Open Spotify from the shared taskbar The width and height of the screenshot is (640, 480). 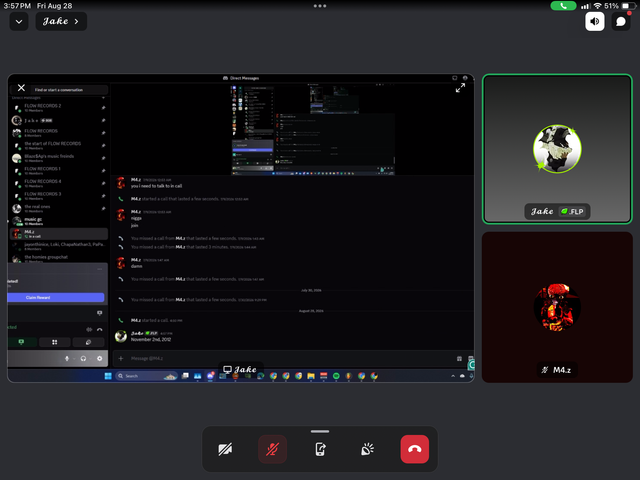pyautogui.click(x=336, y=376)
